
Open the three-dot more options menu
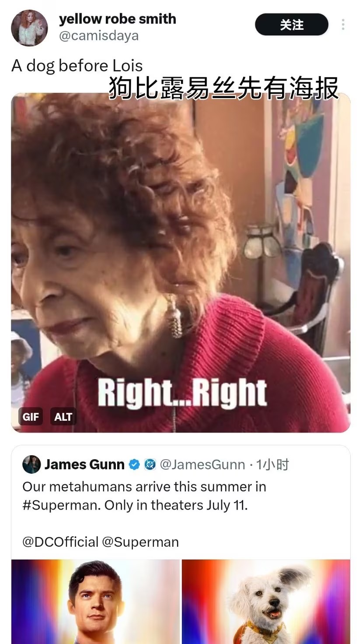pos(343,25)
